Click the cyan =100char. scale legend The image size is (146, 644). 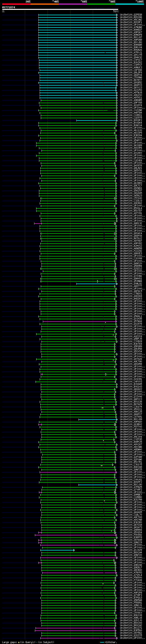[x=109, y=642]
